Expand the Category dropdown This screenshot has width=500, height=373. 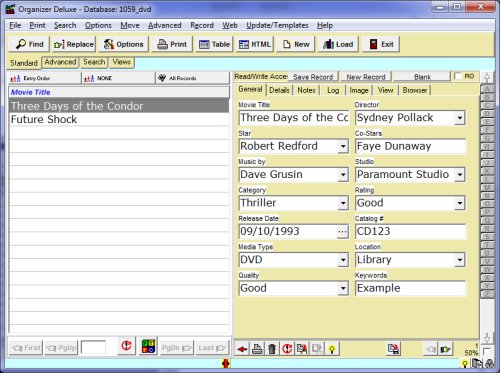[x=343, y=203]
